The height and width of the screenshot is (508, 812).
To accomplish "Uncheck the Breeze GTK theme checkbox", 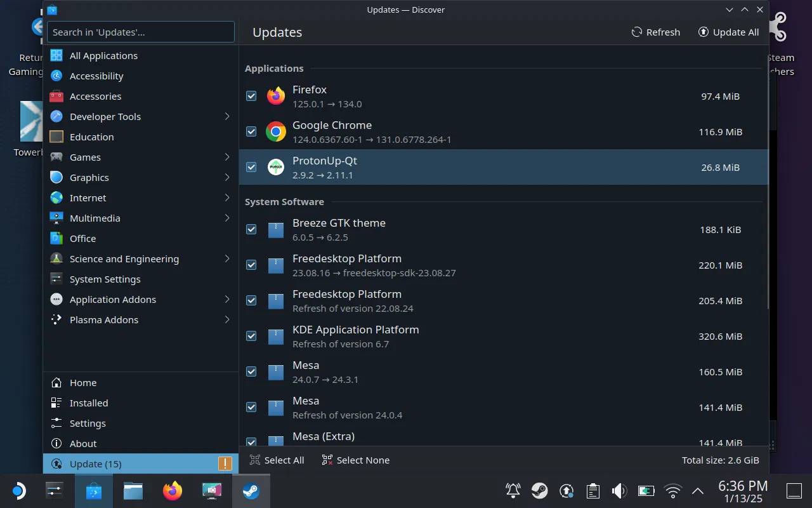I will [251, 230].
